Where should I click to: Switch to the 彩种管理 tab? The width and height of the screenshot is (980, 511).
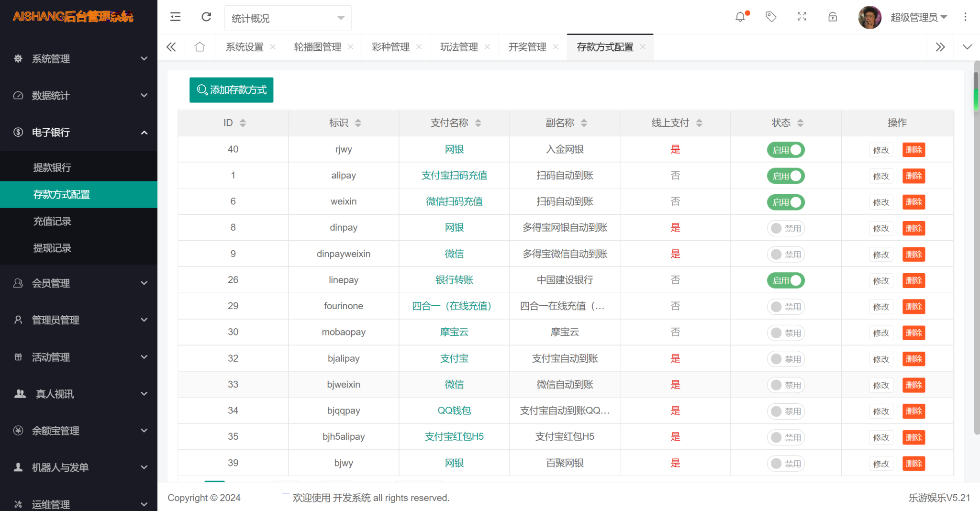point(390,47)
